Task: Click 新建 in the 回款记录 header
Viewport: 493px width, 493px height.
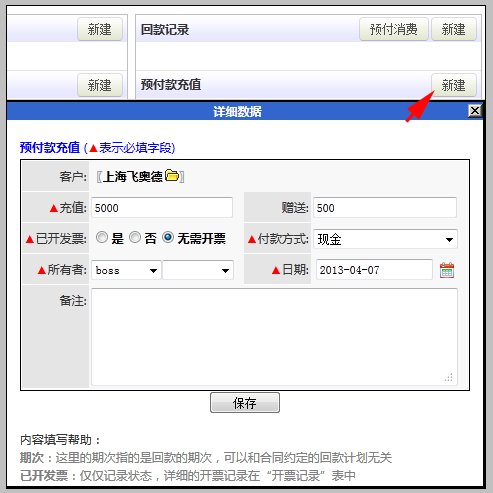Action: (x=454, y=29)
